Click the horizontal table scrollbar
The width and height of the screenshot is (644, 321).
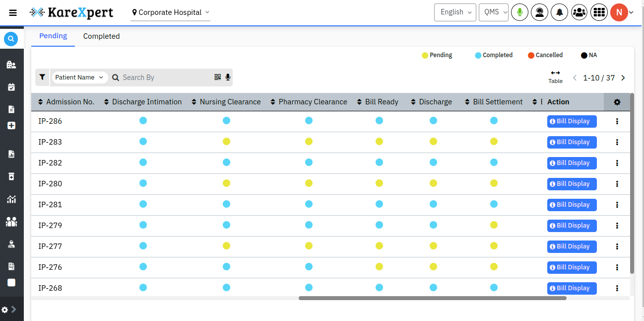click(x=433, y=298)
